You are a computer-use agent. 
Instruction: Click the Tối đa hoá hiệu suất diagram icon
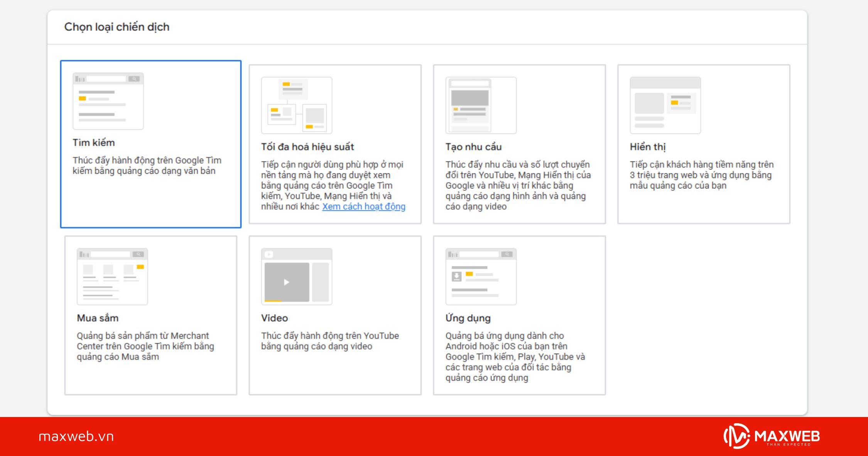(x=296, y=105)
